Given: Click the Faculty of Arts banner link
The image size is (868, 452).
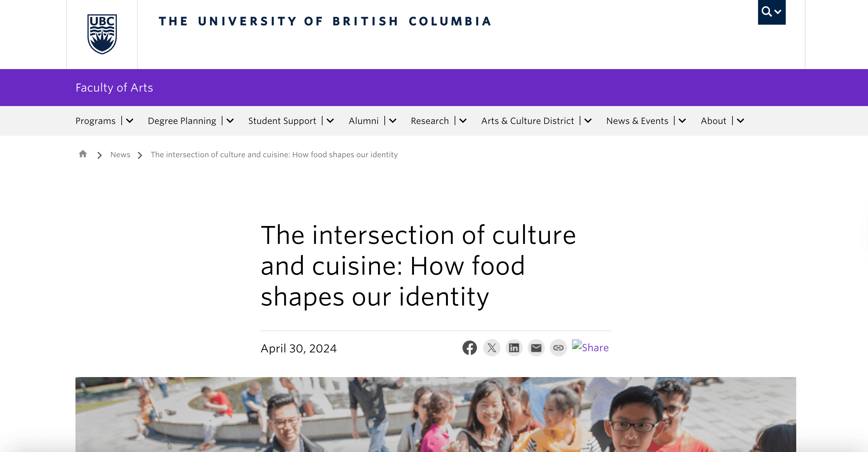Looking at the screenshot, I should pos(114,87).
